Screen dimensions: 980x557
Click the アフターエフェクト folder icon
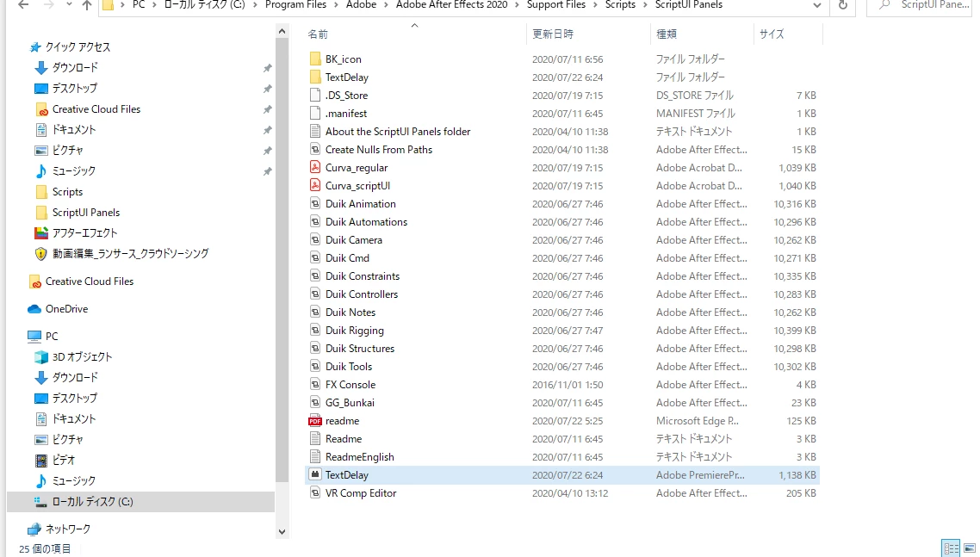pos(41,233)
